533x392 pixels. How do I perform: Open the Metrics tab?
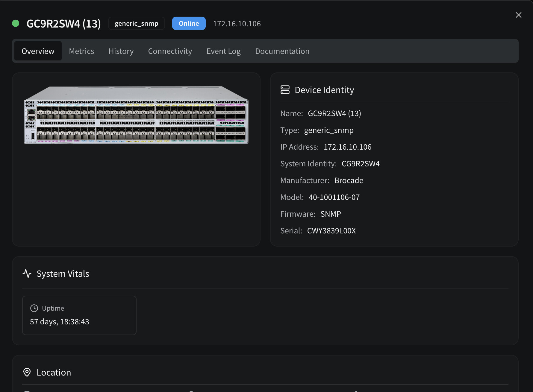pyautogui.click(x=81, y=51)
